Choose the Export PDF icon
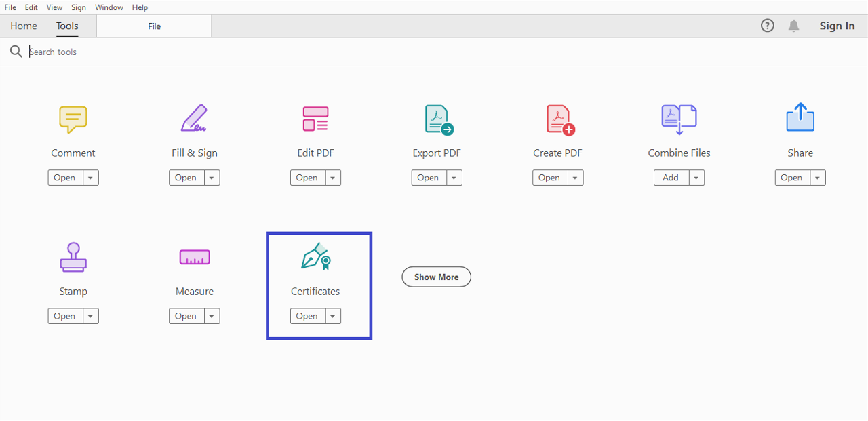Viewport: 868px width, 421px height. click(x=438, y=119)
